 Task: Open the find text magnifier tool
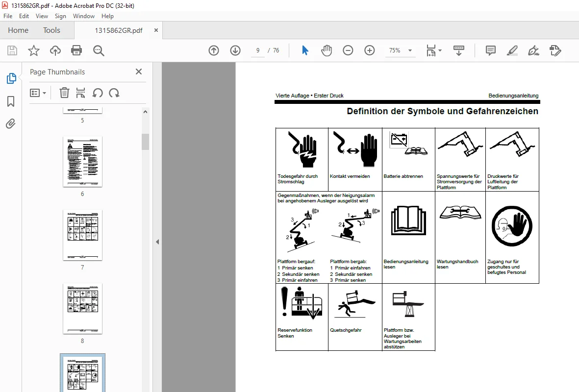(x=99, y=50)
